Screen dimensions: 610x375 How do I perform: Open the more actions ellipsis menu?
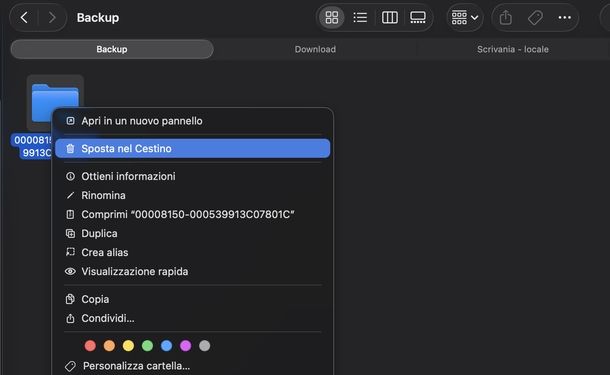coord(564,18)
